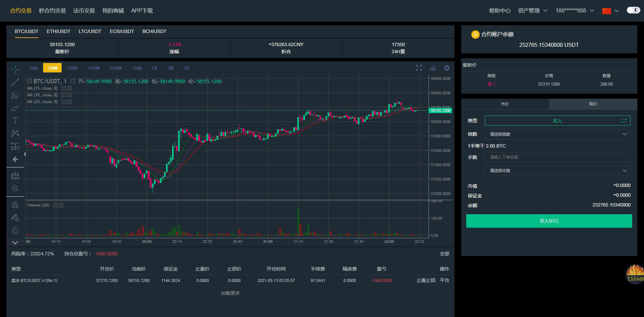Click the back arrow in chart toolbar
644x317 pixels.
[x=15, y=159]
